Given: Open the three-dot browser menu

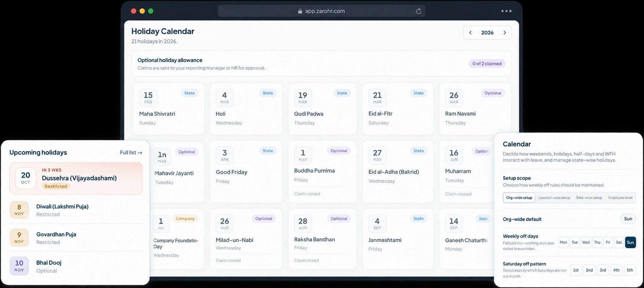Looking at the screenshot, I should pos(506,11).
